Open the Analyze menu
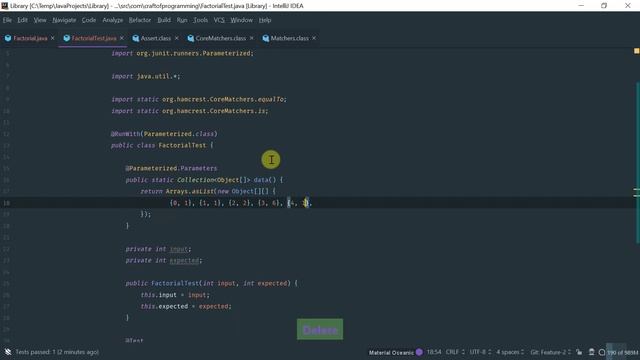This screenshot has width=640, height=360. tap(113, 20)
